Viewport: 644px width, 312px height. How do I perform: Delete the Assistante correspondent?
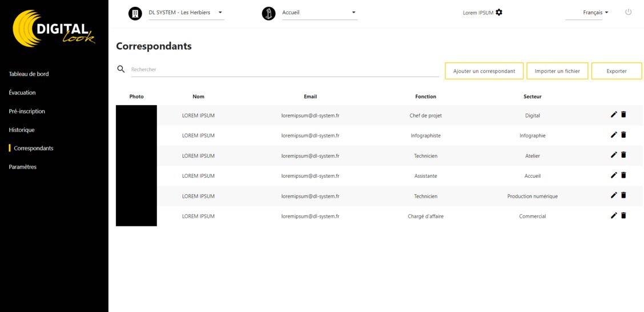pyautogui.click(x=623, y=175)
